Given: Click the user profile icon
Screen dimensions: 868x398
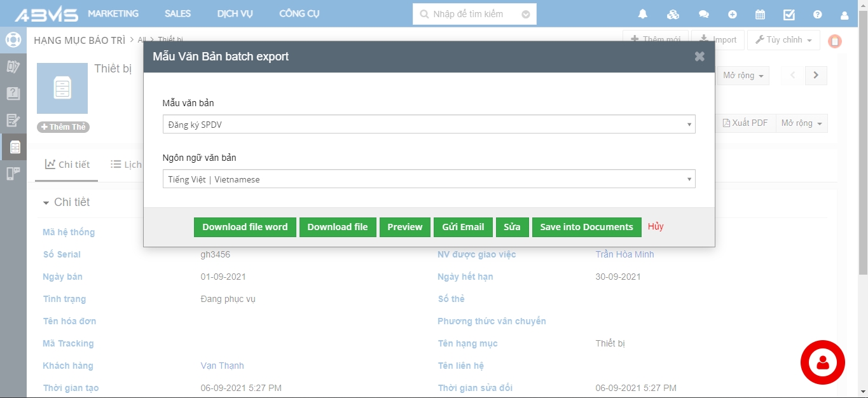Looking at the screenshot, I should click(844, 14).
